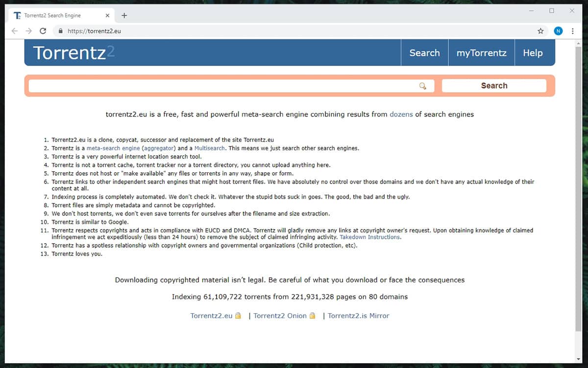Reload the page with refresh icon

point(43,31)
